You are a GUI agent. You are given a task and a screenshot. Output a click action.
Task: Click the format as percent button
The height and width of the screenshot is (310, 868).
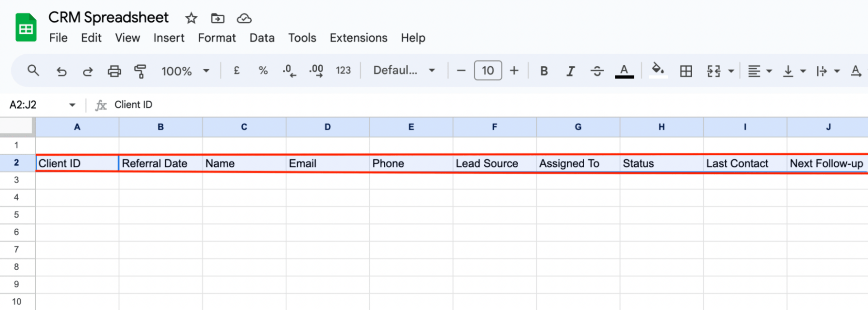click(263, 71)
